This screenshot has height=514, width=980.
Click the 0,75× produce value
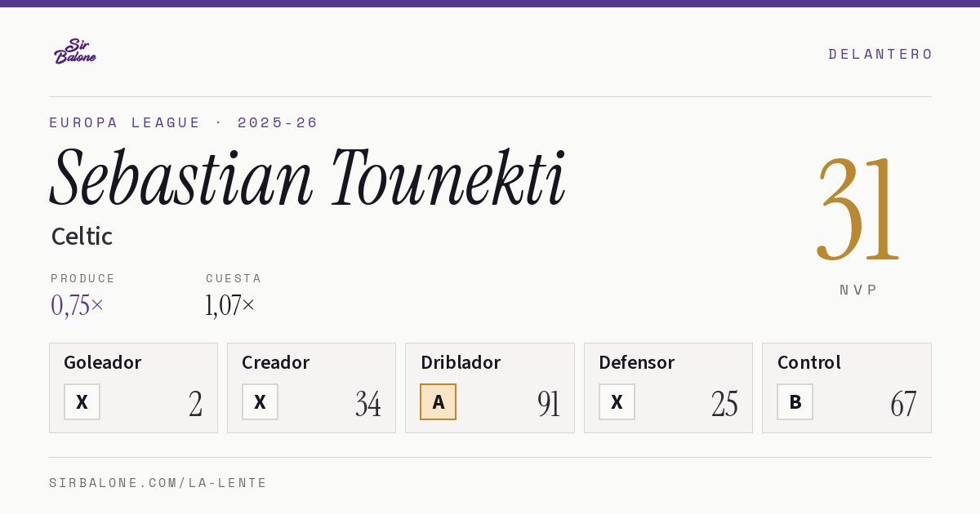click(78, 305)
